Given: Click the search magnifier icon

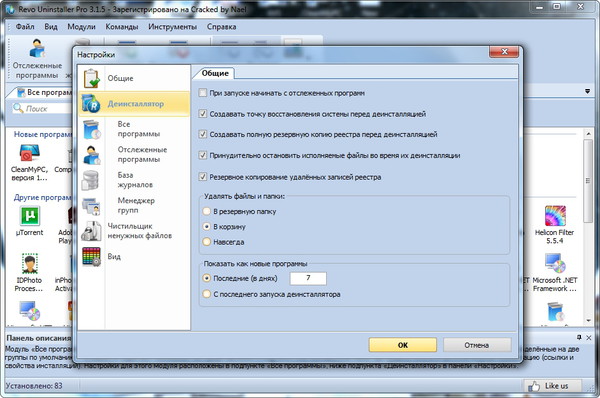Looking at the screenshot, I should click(x=18, y=108).
